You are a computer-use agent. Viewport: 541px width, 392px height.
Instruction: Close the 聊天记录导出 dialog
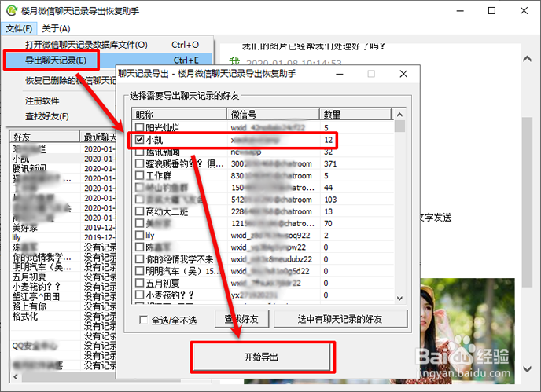click(403, 74)
